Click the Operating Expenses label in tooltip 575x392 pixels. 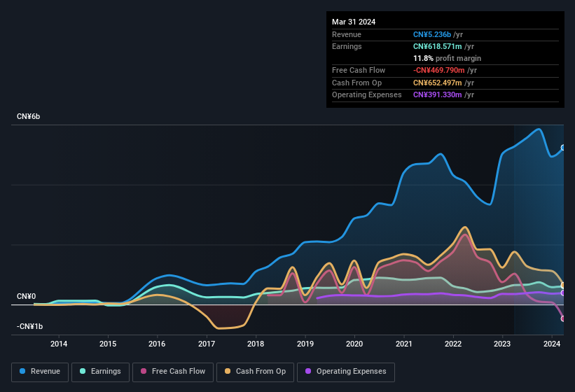367,95
